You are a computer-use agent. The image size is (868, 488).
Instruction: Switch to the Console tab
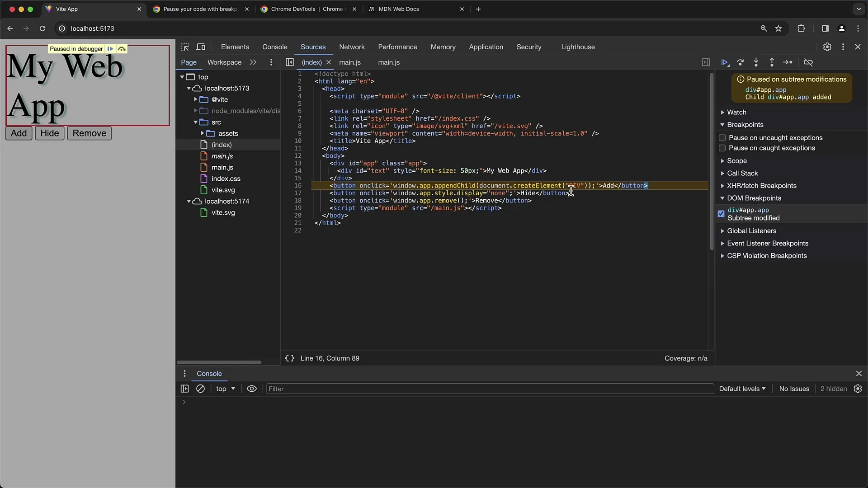click(x=275, y=47)
